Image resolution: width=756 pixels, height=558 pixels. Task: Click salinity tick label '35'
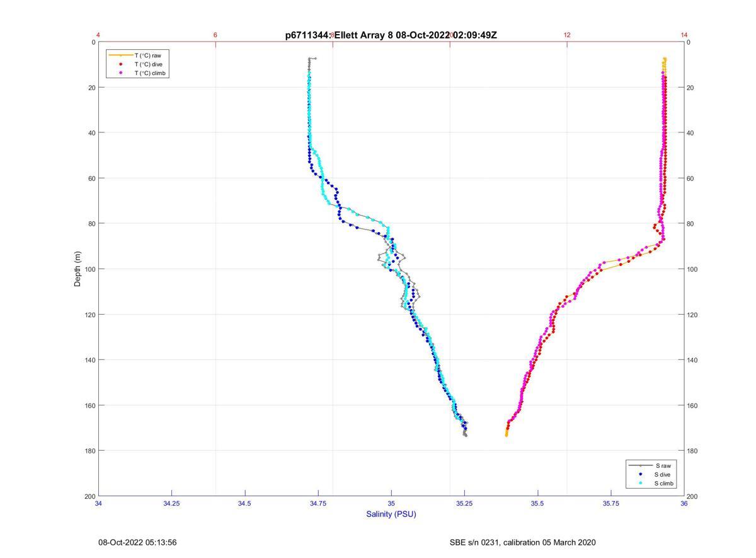pyautogui.click(x=391, y=504)
